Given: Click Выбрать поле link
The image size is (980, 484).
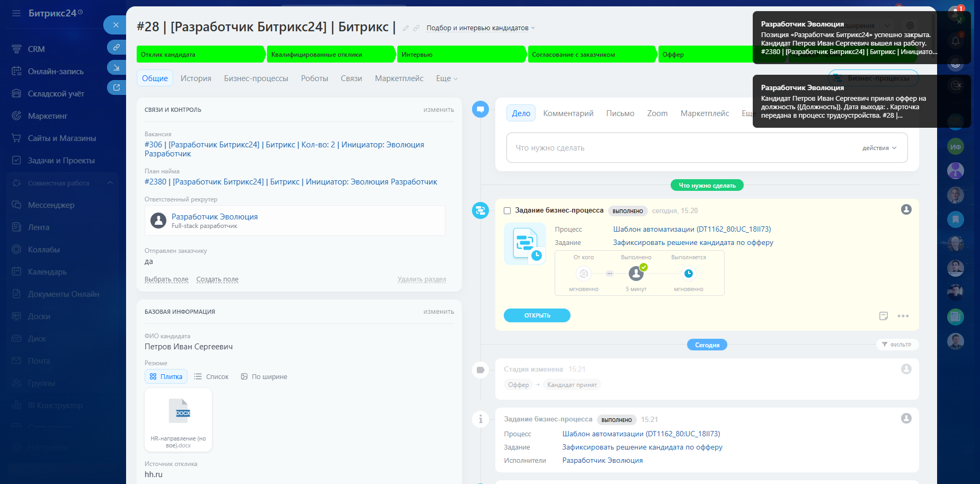Looking at the screenshot, I should point(166,279).
